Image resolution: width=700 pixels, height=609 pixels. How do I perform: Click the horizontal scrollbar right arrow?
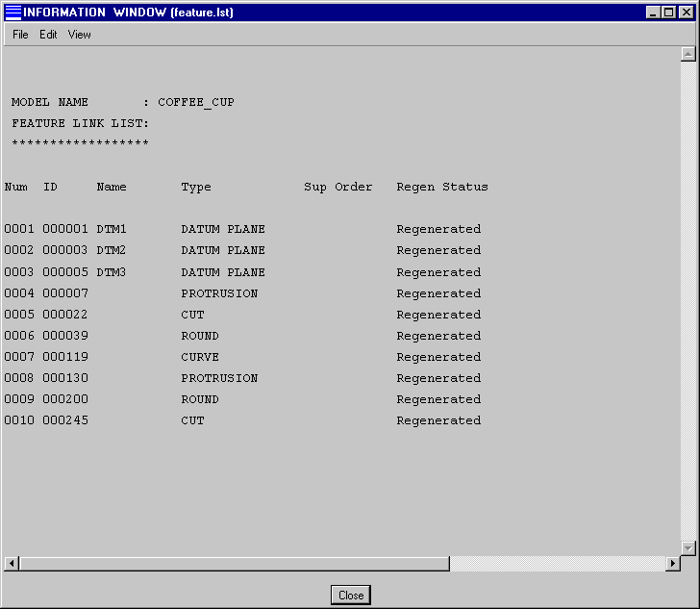click(673, 563)
